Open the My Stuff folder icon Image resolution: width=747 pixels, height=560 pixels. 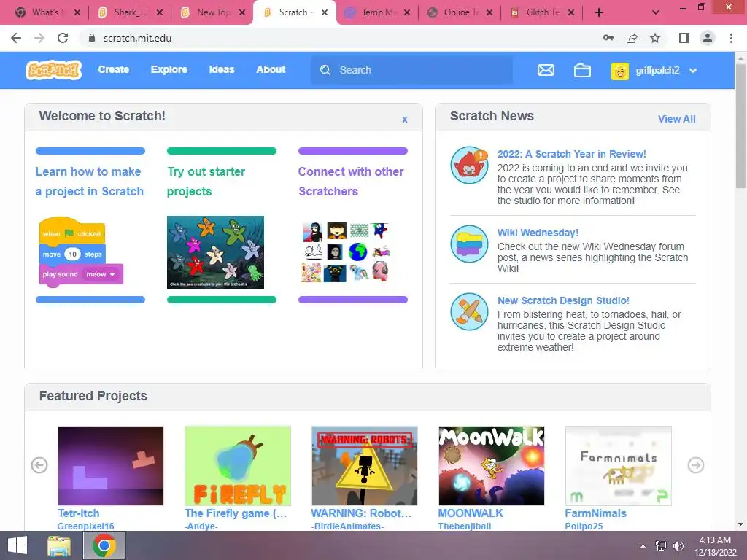pos(582,71)
